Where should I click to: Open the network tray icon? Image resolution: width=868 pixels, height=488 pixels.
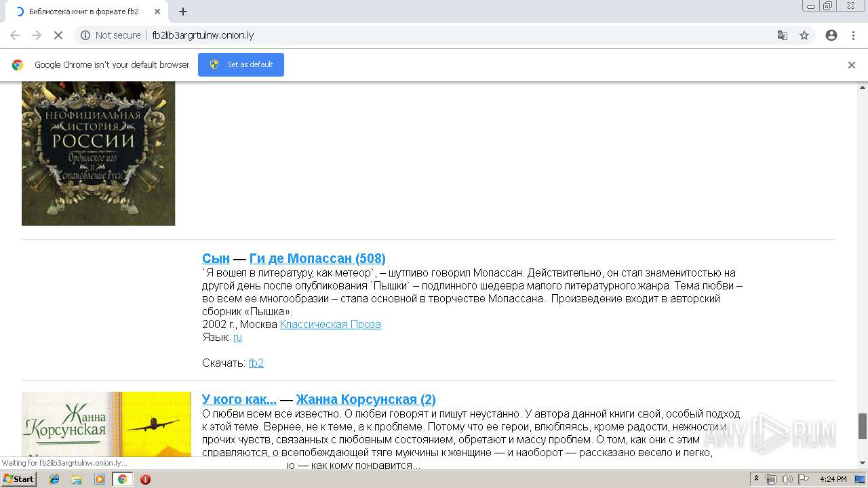(x=771, y=479)
